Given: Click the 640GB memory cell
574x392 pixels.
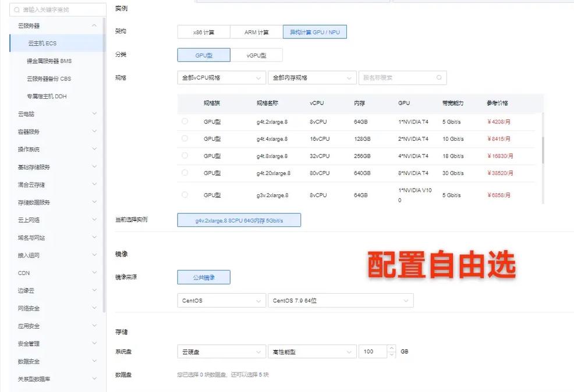Looking at the screenshot, I should (362, 173).
